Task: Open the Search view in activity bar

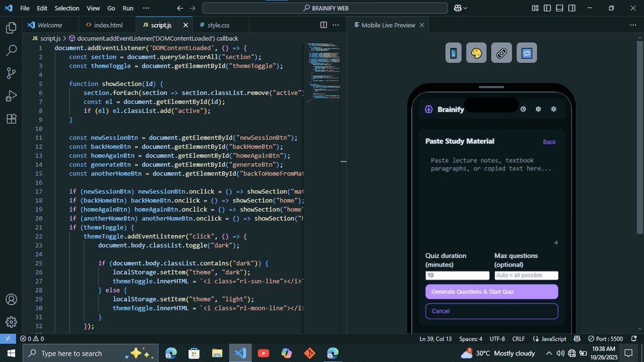Action: 11,50
